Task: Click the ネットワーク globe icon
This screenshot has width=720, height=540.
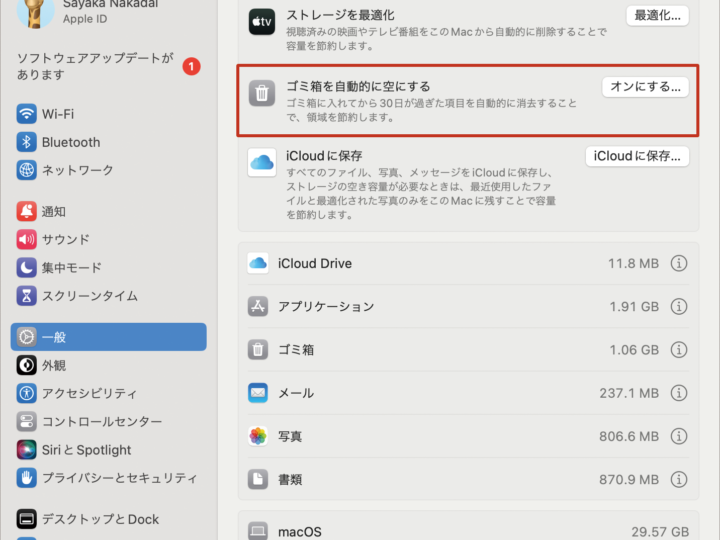Action: coord(26,170)
